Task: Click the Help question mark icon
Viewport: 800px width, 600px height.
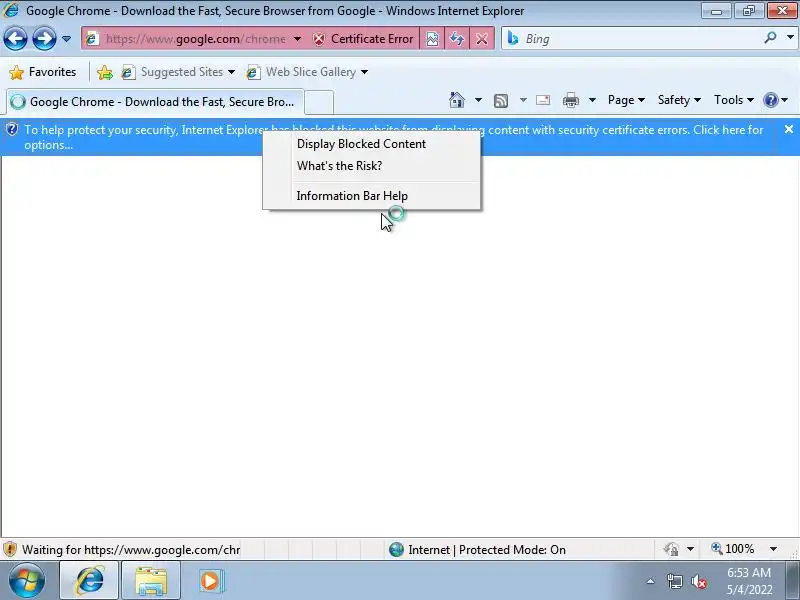Action: [770, 100]
